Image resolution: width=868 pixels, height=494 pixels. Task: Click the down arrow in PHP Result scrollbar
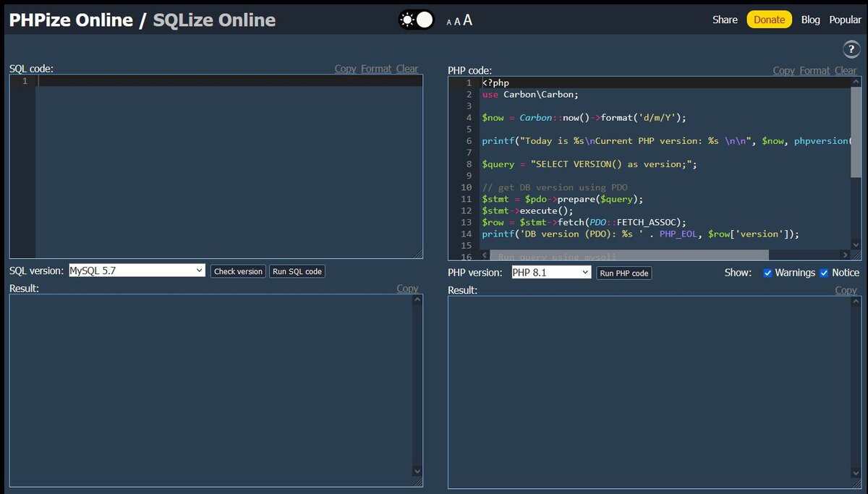tap(856, 473)
